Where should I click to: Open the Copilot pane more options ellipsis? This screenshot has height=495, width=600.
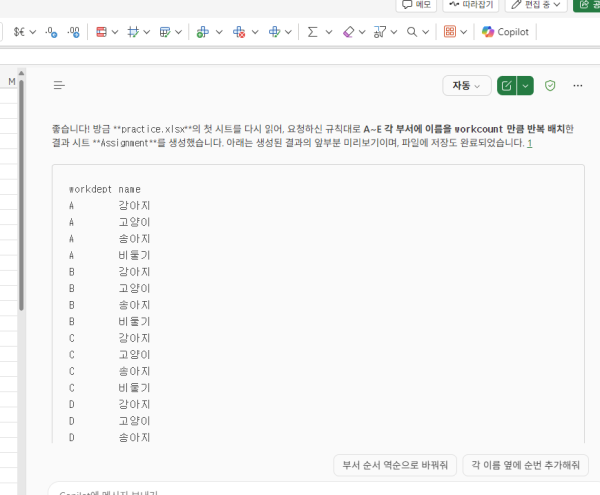(x=578, y=86)
